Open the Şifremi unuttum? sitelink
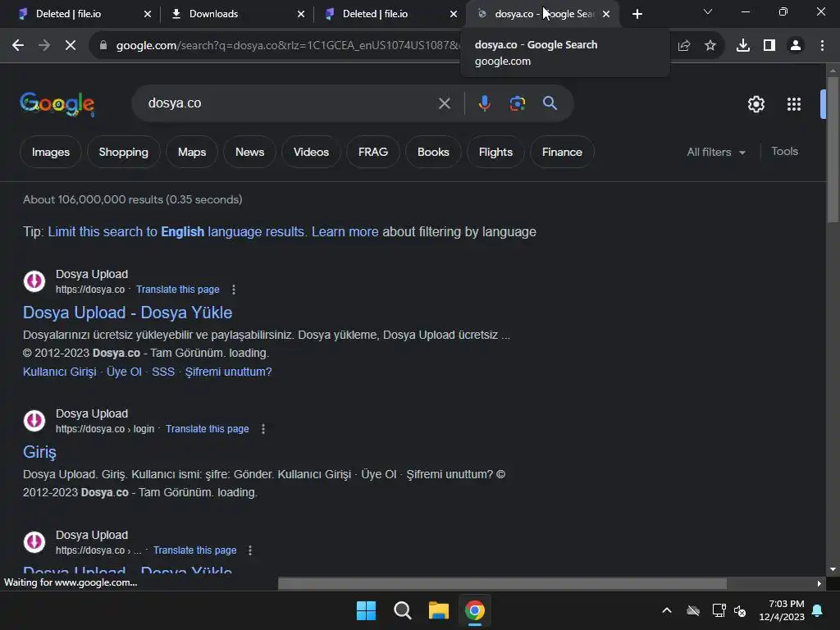This screenshot has width=840, height=630. tap(228, 372)
